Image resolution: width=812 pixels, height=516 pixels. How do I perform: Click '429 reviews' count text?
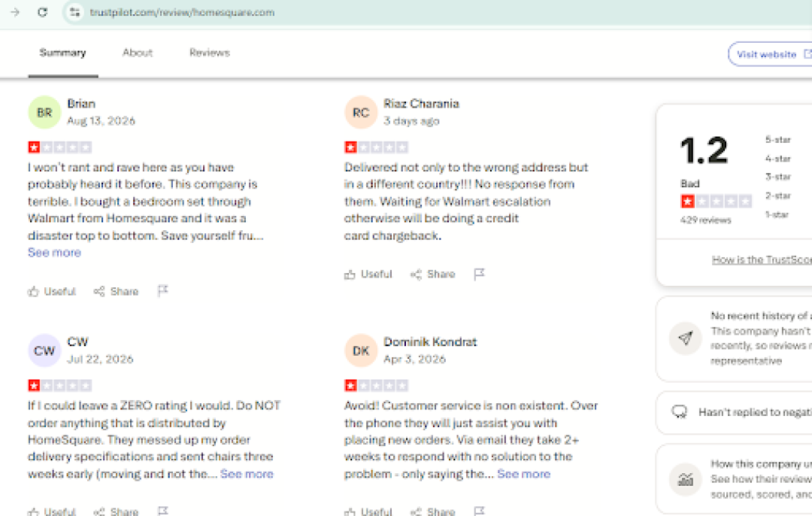click(x=705, y=220)
